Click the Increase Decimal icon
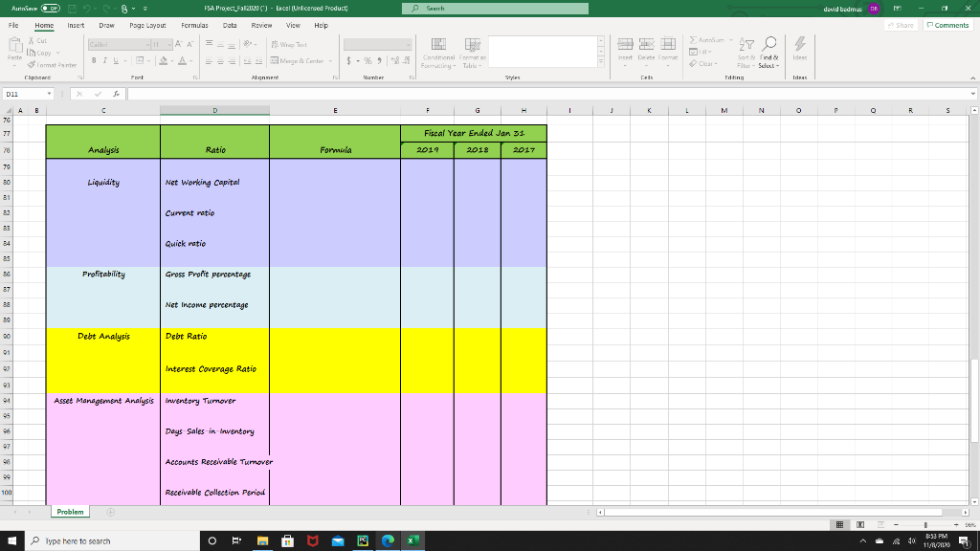The width and height of the screenshot is (980, 551). pyautogui.click(x=395, y=60)
